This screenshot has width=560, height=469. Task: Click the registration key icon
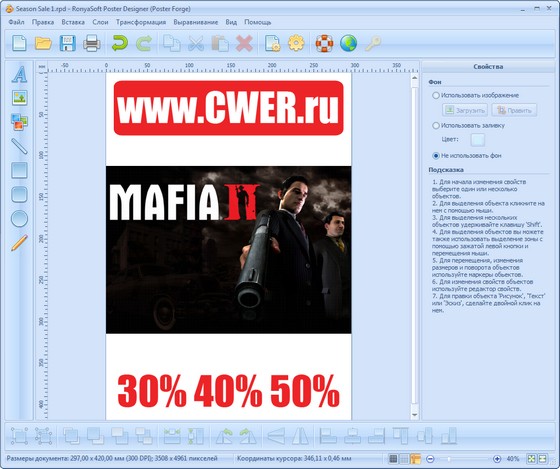[x=373, y=43]
